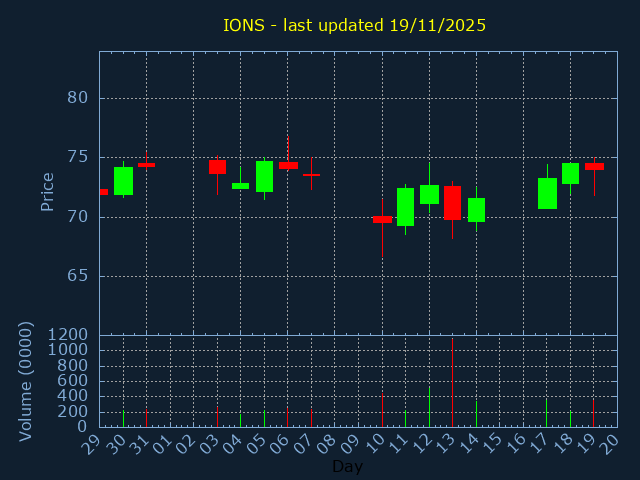Select the green candlestick on day 05
640x480 pixels.
click(x=264, y=176)
